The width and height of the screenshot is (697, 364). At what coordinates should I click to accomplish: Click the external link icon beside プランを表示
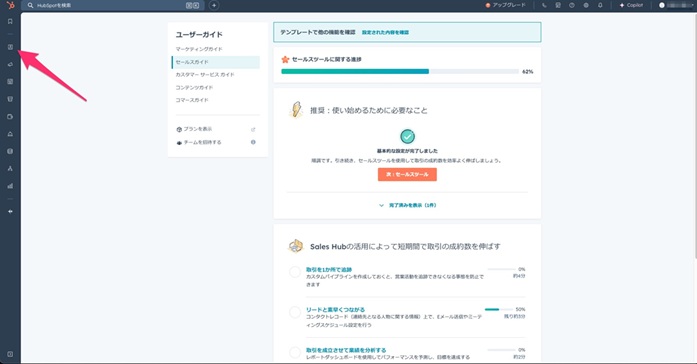(253, 129)
